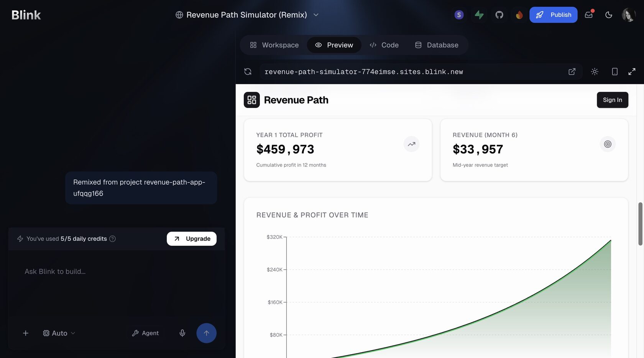Screen dimensions: 644x358
Task: Publish the project
Action: click(553, 15)
